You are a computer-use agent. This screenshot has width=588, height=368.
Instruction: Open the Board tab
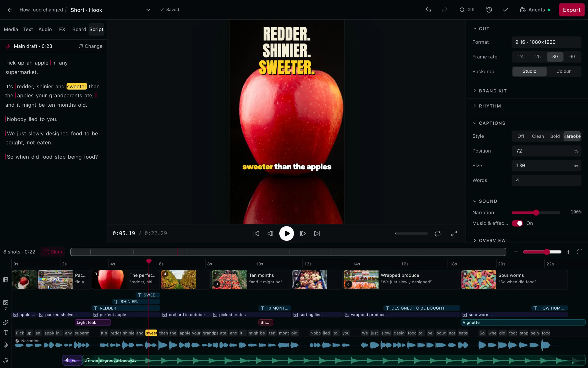pyautogui.click(x=79, y=29)
